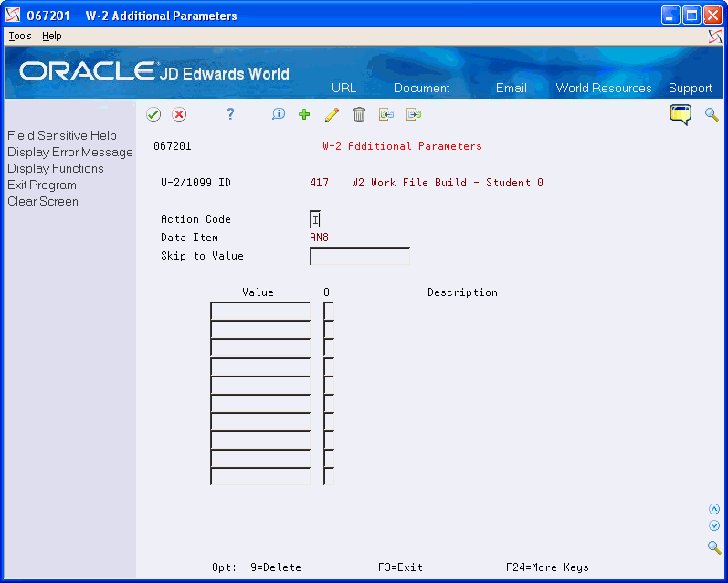Click the pencil change icon
This screenshot has width=728, height=583.
[x=332, y=114]
